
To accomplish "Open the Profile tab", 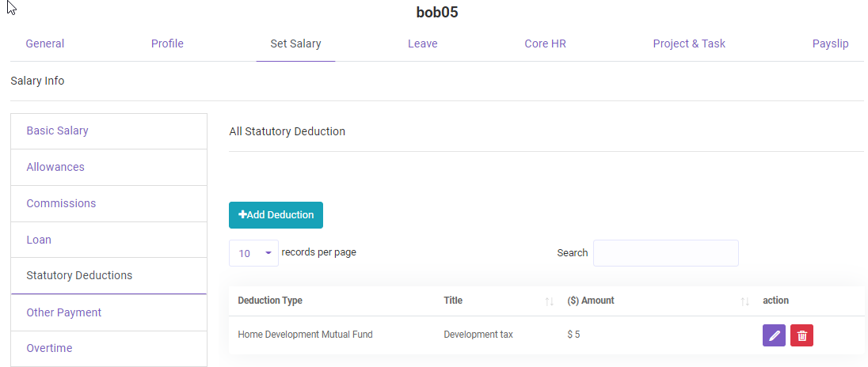I will pyautogui.click(x=167, y=44).
